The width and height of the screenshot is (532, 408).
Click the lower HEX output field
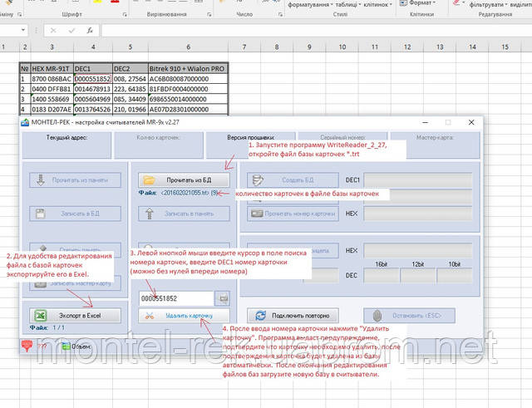[418, 251]
